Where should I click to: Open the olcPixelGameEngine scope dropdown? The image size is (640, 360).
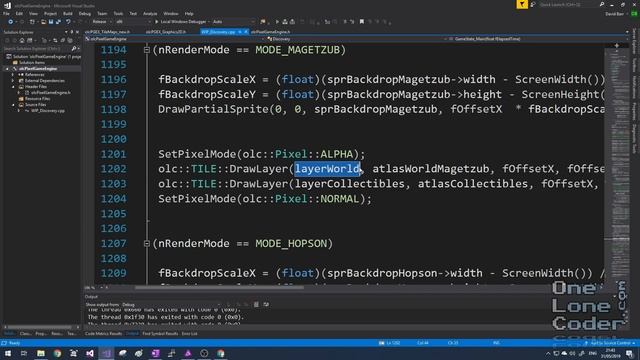(x=174, y=39)
